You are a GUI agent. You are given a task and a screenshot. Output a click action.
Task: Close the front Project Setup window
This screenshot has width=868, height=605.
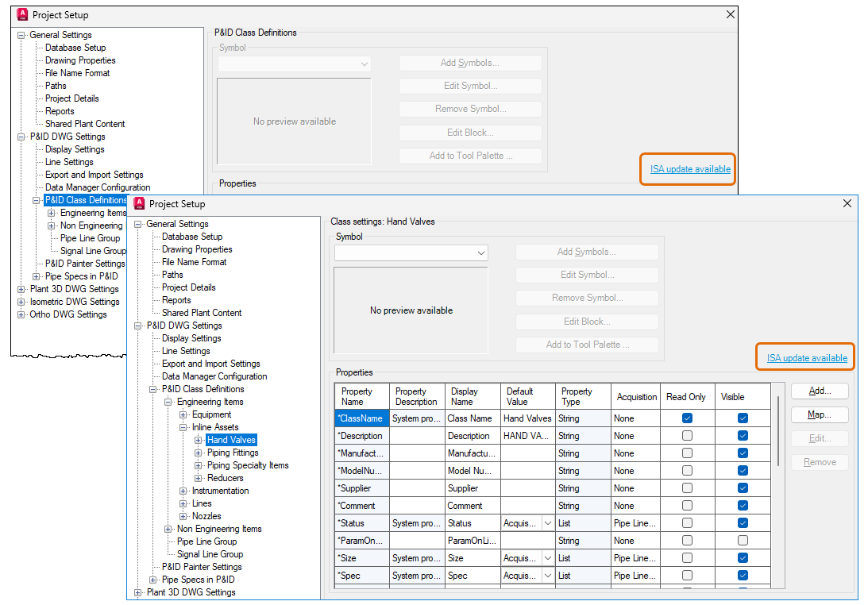[x=847, y=203]
